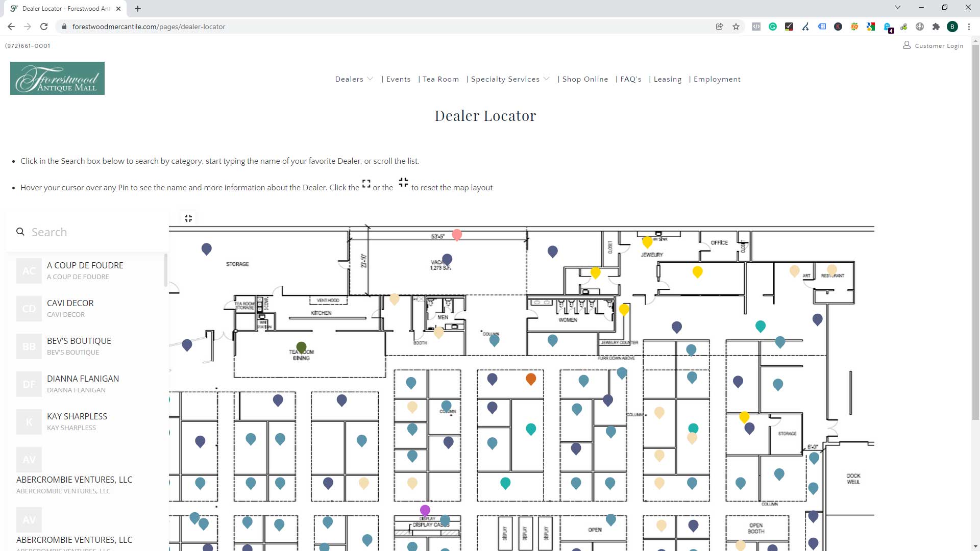Click the browser extensions icon
Viewport: 980px width, 551px height.
point(937,27)
